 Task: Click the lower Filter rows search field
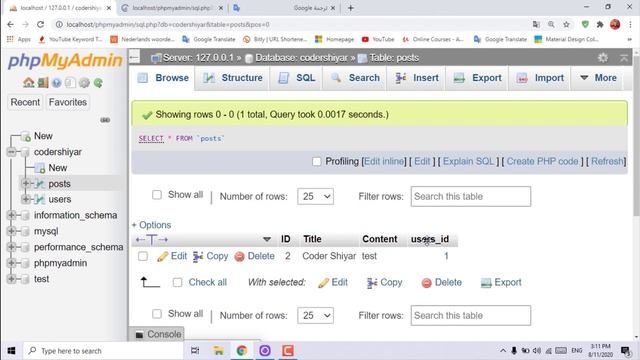tap(471, 316)
